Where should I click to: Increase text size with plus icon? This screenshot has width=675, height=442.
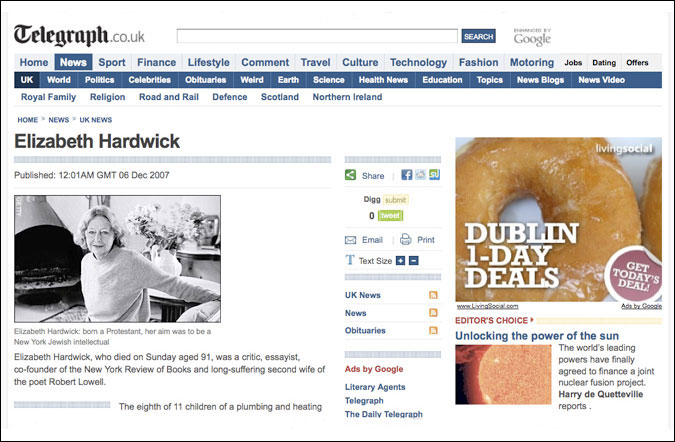point(400,260)
